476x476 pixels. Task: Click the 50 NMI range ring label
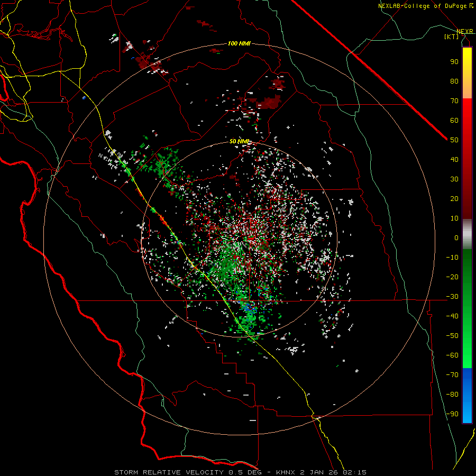[239, 141]
